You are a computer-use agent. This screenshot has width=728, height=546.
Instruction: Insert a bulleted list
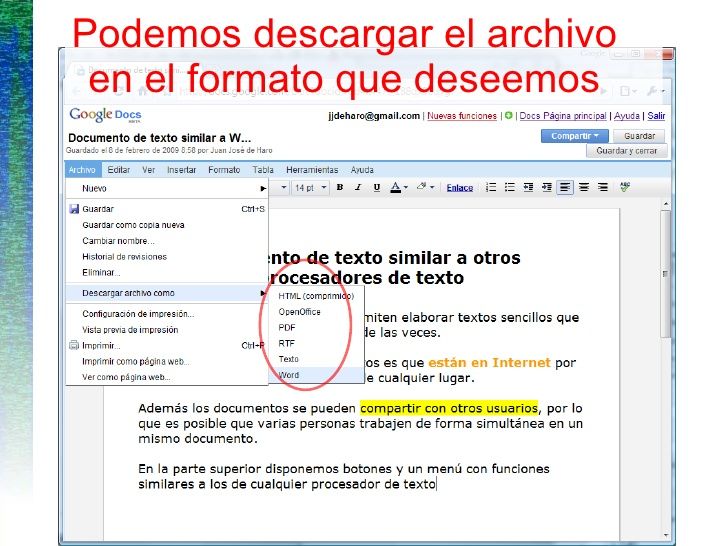(510, 187)
